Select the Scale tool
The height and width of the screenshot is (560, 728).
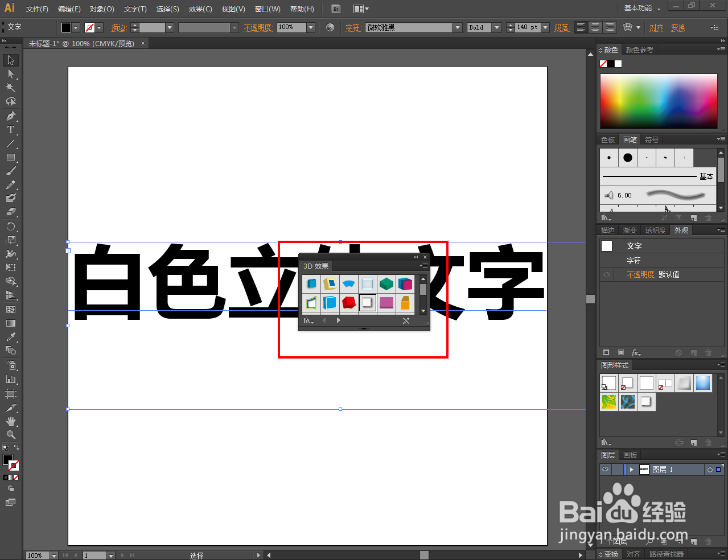(11, 240)
